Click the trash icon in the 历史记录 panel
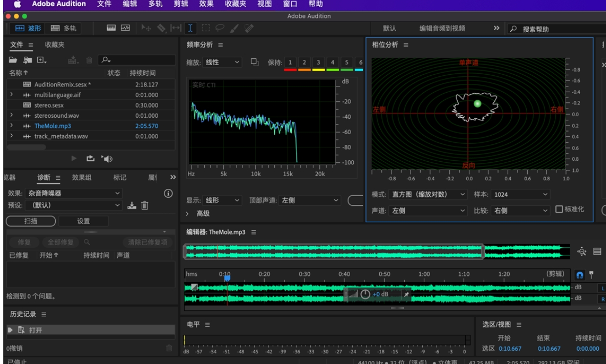Screen dimensions: 606x364 169,348
